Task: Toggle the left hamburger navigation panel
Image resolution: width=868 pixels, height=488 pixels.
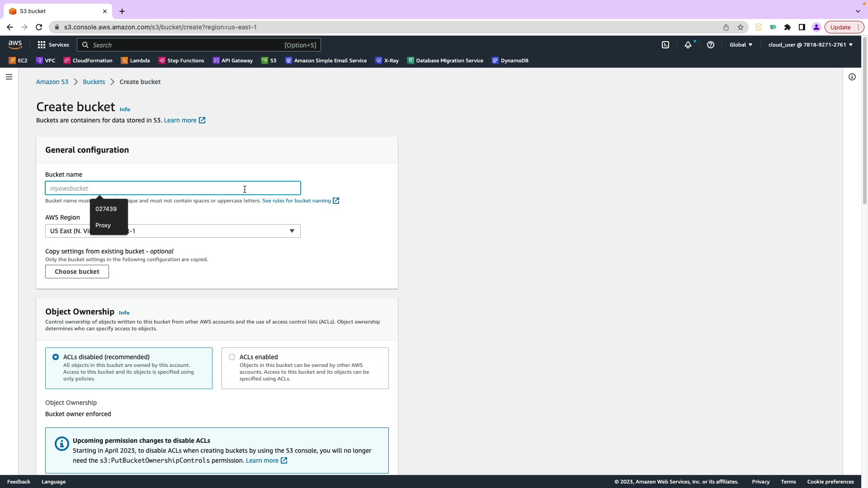Action: point(9,77)
